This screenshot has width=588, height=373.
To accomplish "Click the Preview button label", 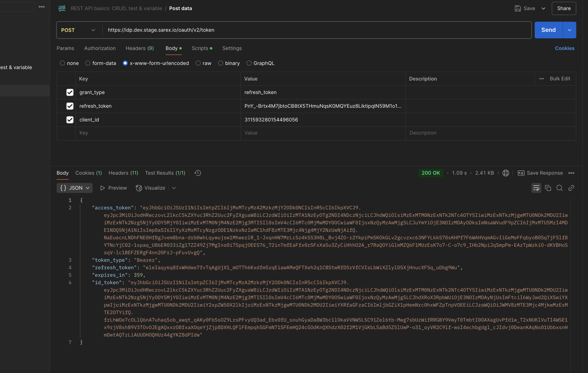I will pos(117,188).
